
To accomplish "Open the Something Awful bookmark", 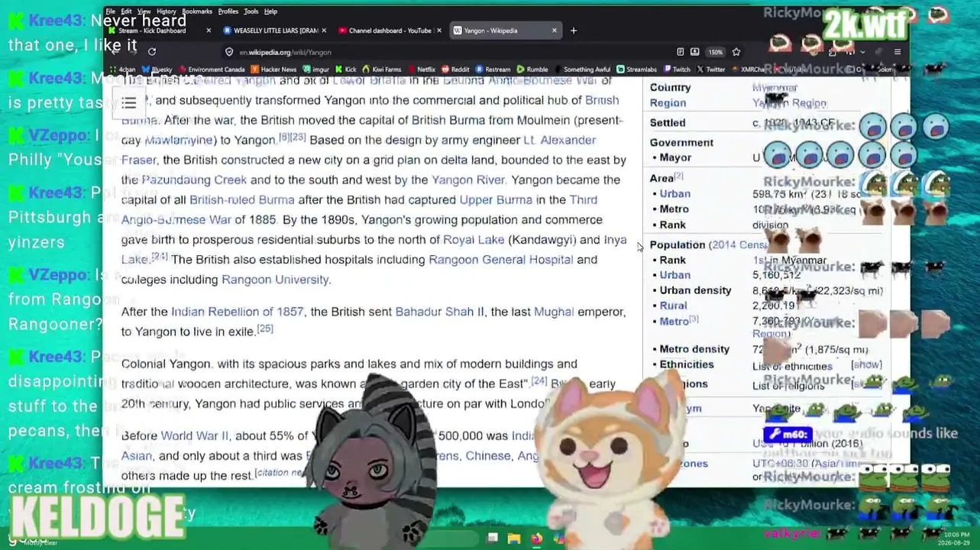I will point(583,70).
